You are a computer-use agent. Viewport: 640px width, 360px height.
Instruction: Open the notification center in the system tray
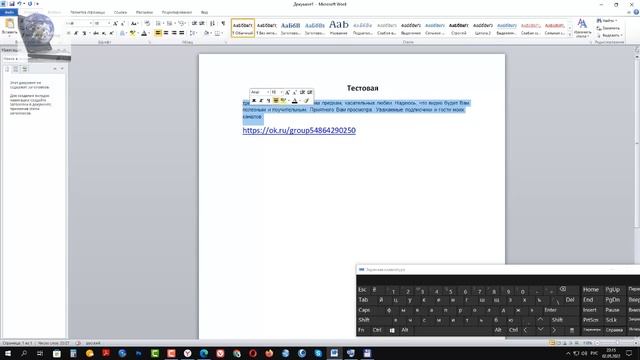coord(629,353)
